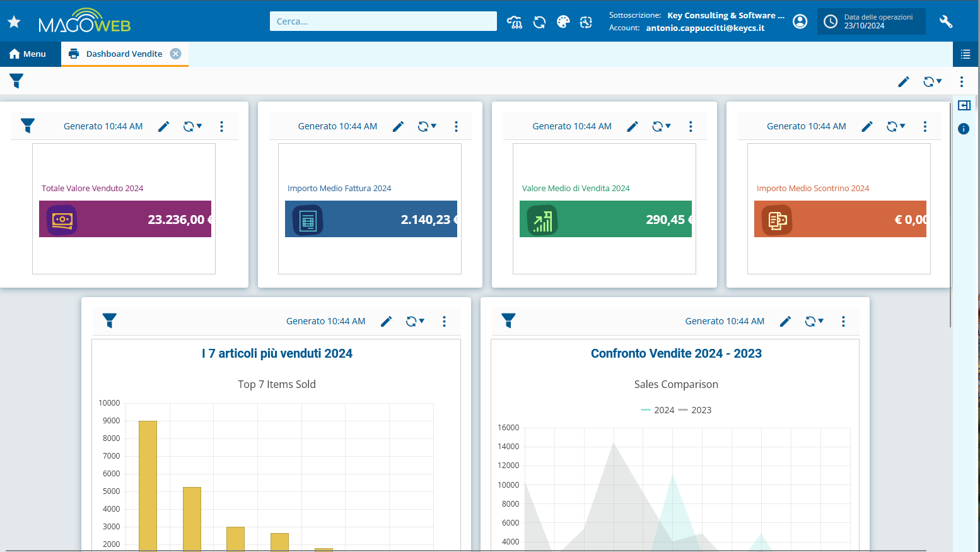Click the Valore Medio di Vendita 2024 label
This screenshot has width=980, height=552.
[x=576, y=188]
